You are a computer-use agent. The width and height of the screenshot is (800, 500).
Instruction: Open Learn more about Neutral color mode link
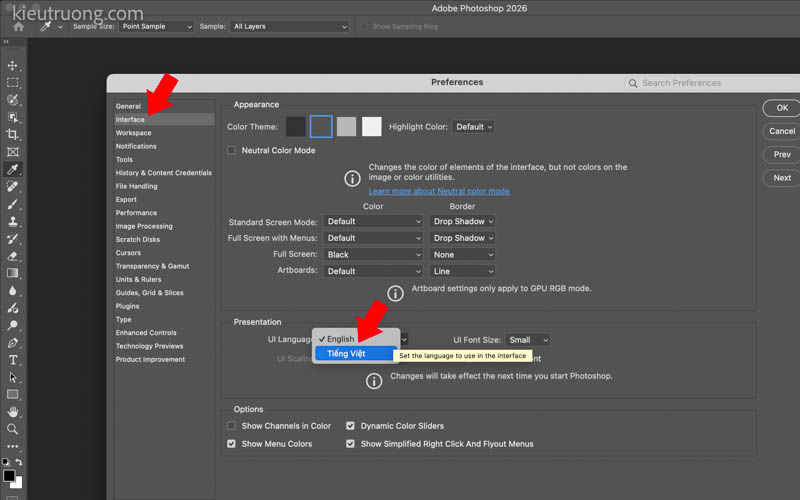click(439, 191)
